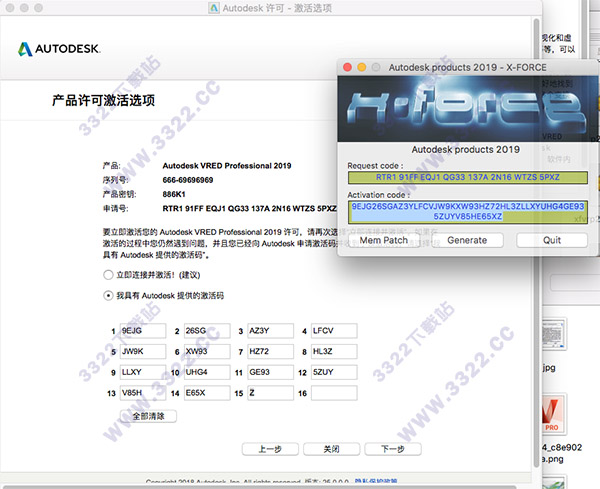
Task: Click activation field 1 containing 9EJG
Action: click(143, 331)
